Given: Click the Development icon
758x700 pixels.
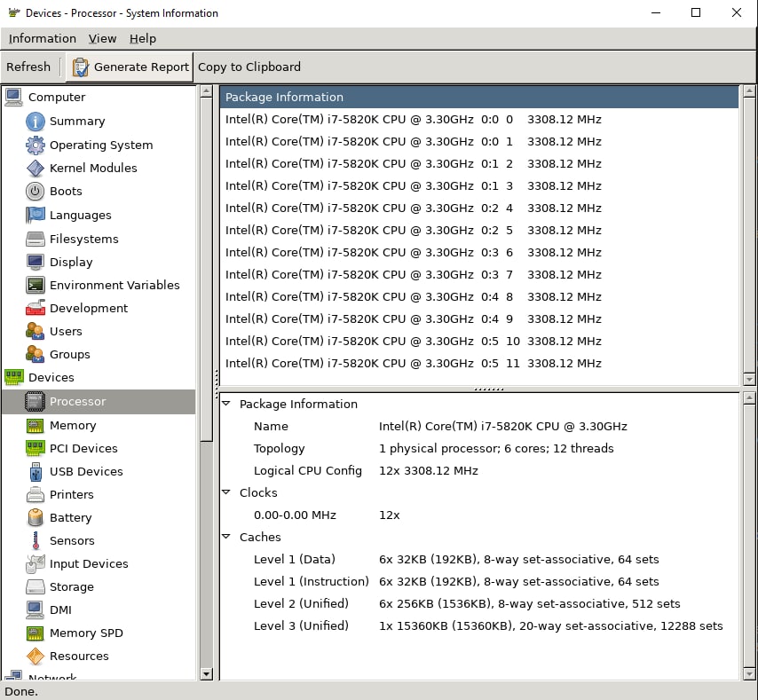Looking at the screenshot, I should tap(35, 308).
